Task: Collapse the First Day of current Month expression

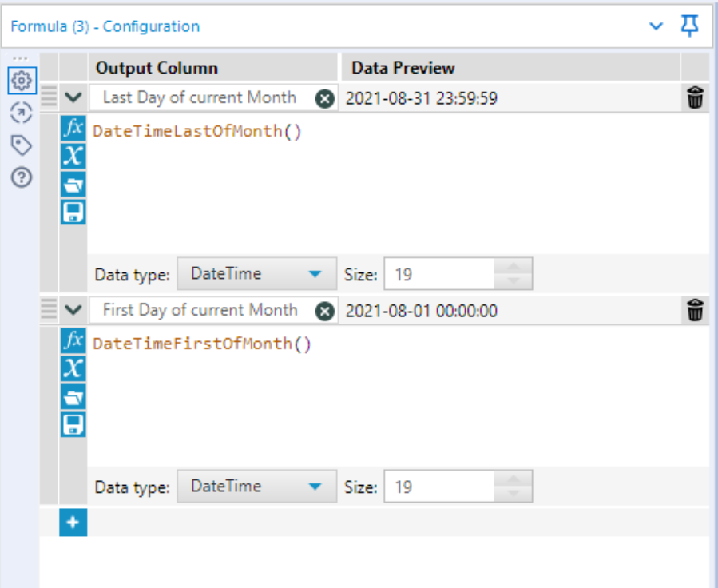Action: [73, 311]
